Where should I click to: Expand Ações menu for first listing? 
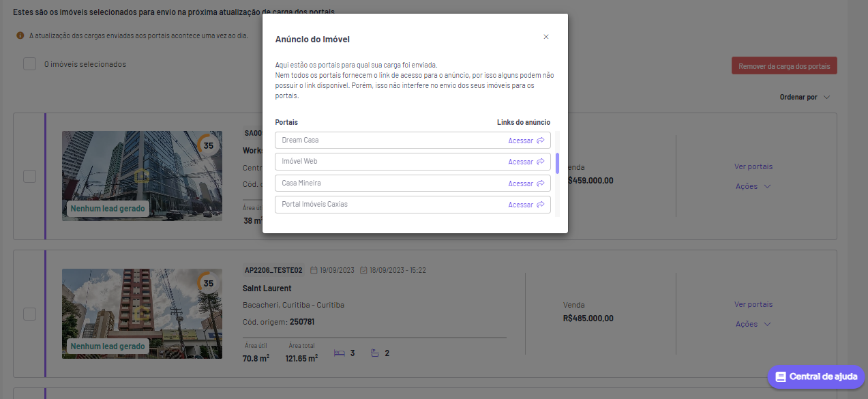pyautogui.click(x=753, y=186)
